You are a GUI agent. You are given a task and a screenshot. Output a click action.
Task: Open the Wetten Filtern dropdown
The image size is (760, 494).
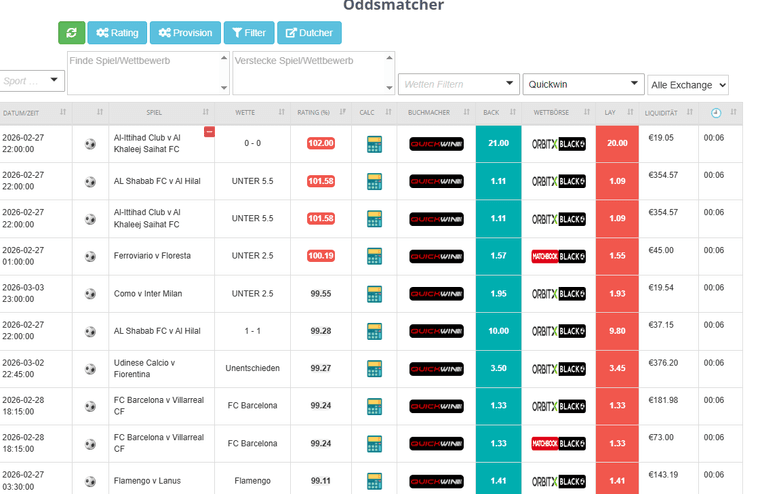click(x=459, y=84)
